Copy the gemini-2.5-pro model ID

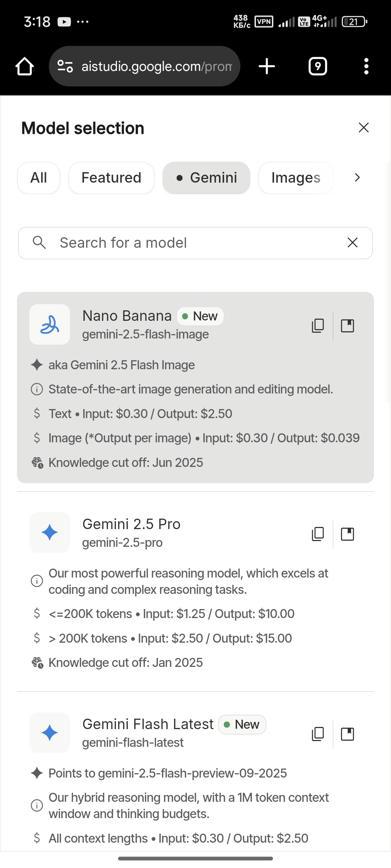pos(318,534)
